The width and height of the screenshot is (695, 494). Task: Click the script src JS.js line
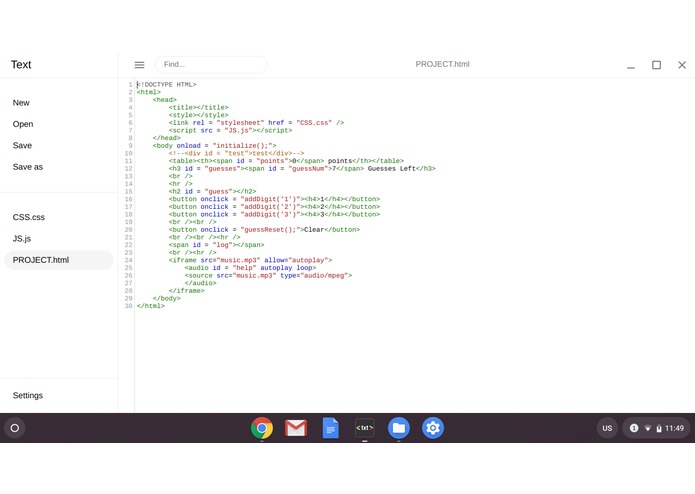pyautogui.click(x=230, y=130)
